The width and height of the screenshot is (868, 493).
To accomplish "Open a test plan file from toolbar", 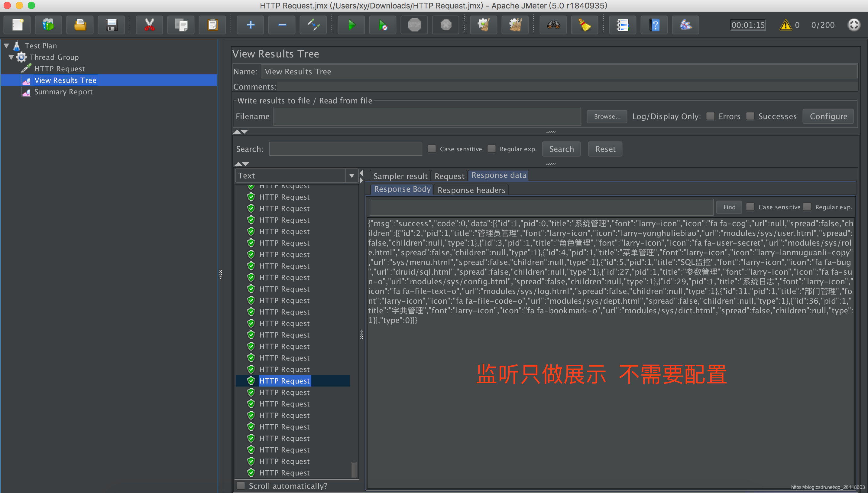I will (x=80, y=25).
